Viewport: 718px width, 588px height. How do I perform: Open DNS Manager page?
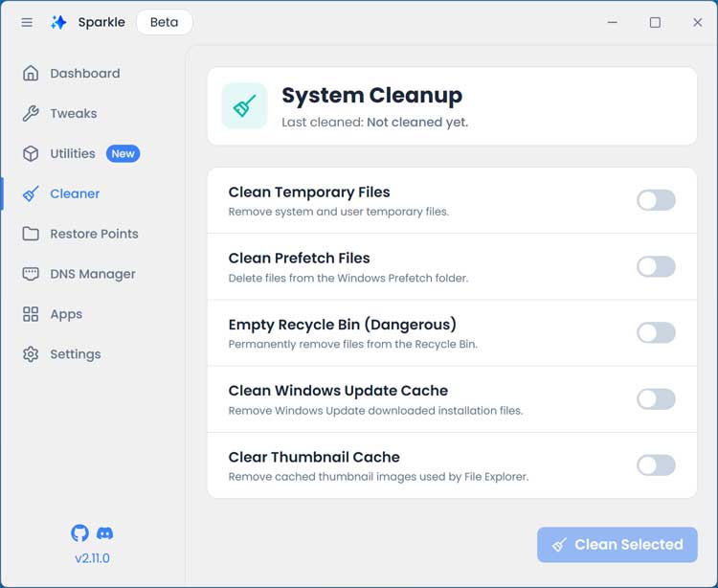click(x=93, y=274)
